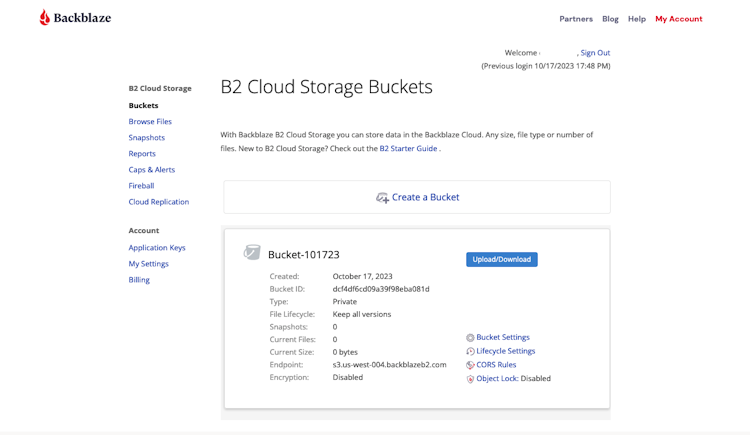Open the Partners menu item
This screenshot has height=435, width=750.
coord(576,19)
